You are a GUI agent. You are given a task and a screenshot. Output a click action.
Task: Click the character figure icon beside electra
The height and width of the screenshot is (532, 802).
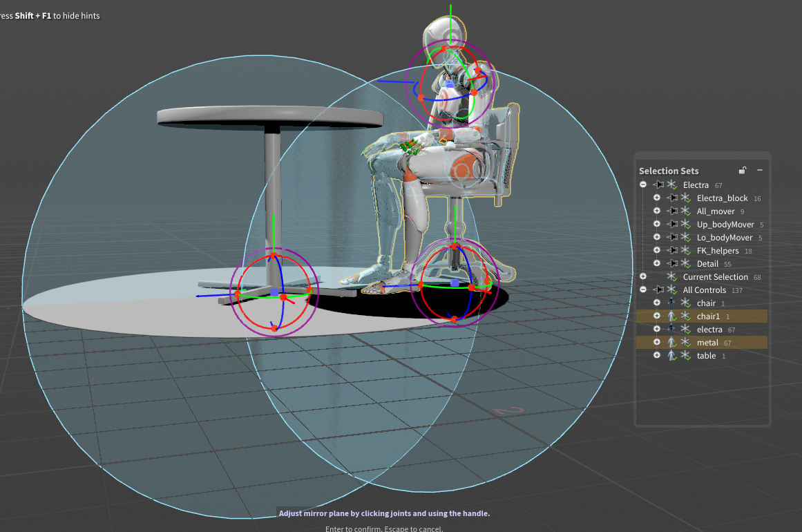pyautogui.click(x=671, y=330)
